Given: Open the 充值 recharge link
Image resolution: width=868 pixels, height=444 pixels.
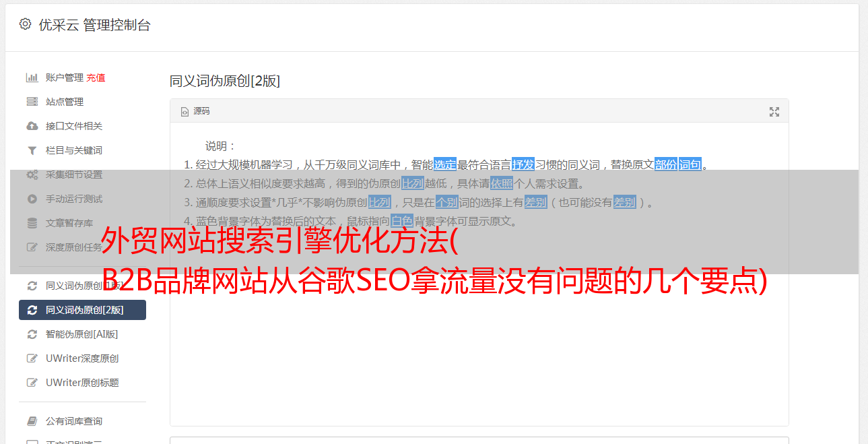Looking at the screenshot, I should [x=96, y=77].
